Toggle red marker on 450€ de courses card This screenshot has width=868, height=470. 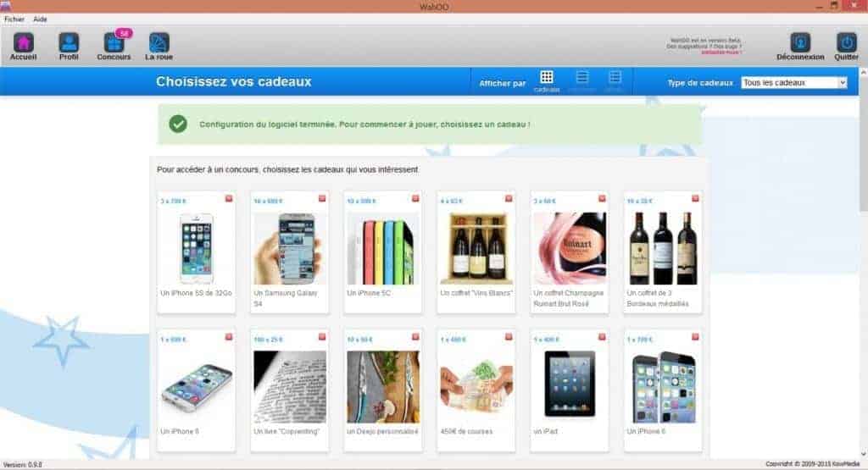click(509, 337)
